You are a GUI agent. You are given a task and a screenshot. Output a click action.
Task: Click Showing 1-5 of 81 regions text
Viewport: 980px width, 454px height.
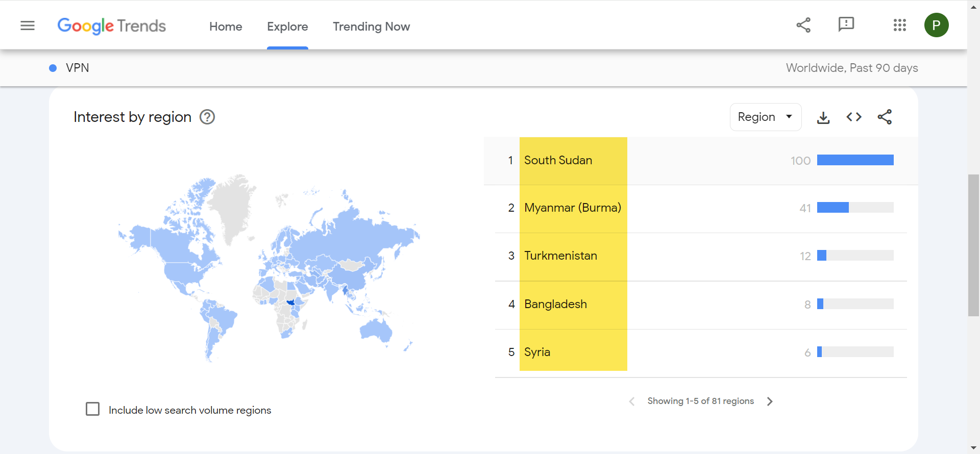700,401
